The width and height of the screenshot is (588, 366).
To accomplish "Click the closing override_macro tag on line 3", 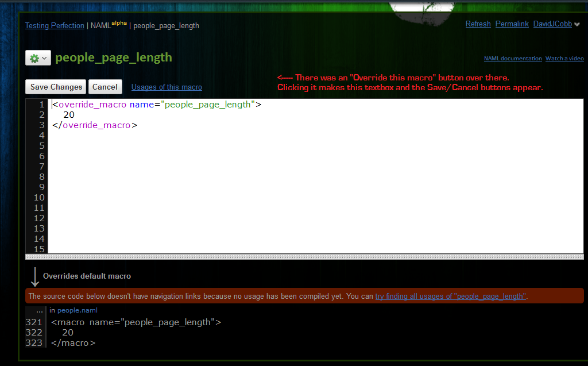I will (x=95, y=125).
